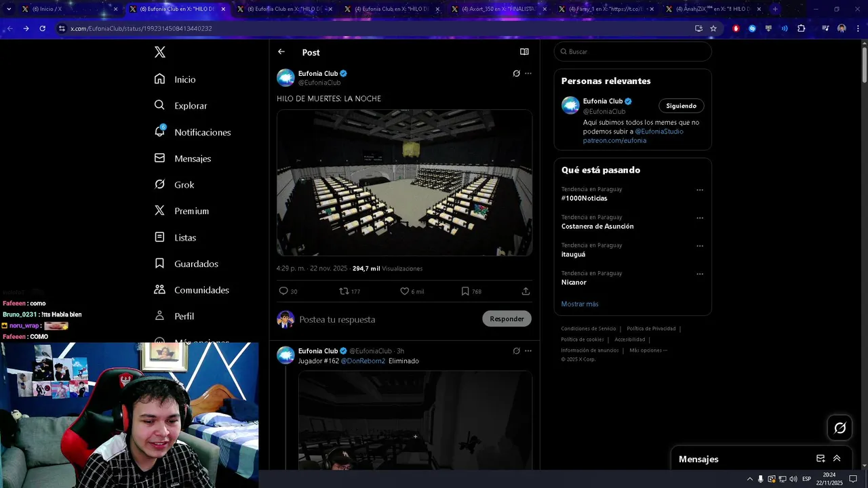The width and height of the screenshot is (868, 488).
Task: Click the Siguiendo button for Eufonia Club
Action: pyautogui.click(x=681, y=106)
